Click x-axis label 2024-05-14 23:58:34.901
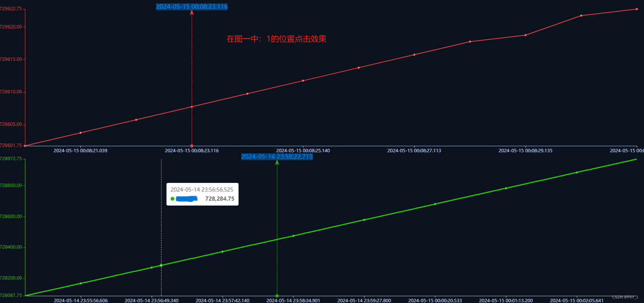The image size is (644, 303). [294, 301]
